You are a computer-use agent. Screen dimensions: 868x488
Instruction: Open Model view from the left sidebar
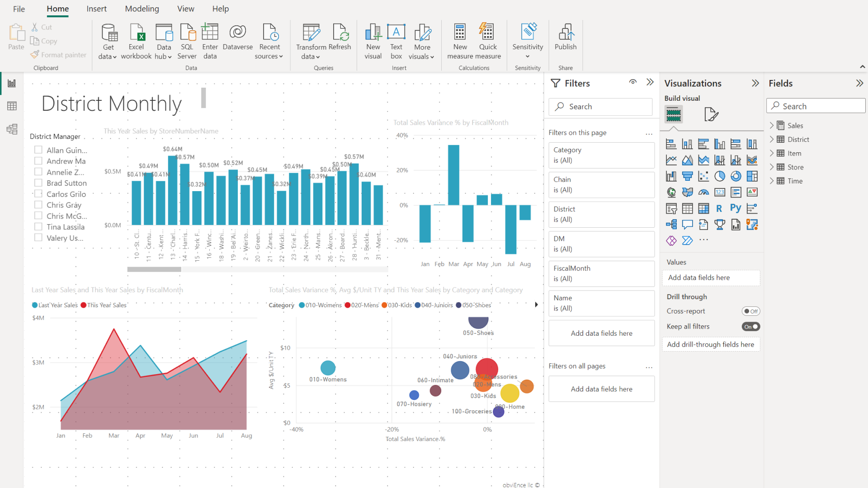tap(12, 129)
